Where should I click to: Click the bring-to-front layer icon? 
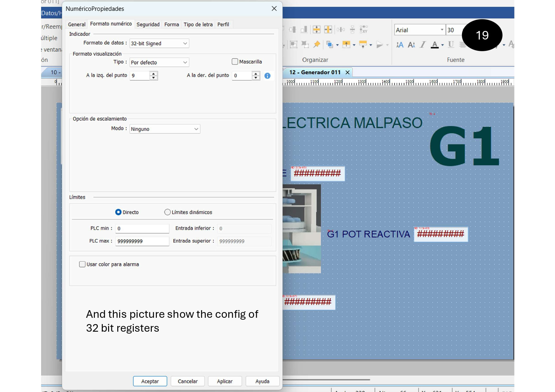330,45
